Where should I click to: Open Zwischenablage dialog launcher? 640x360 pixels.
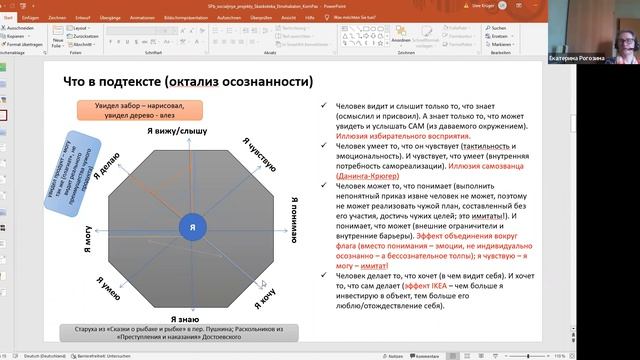tap(45, 53)
